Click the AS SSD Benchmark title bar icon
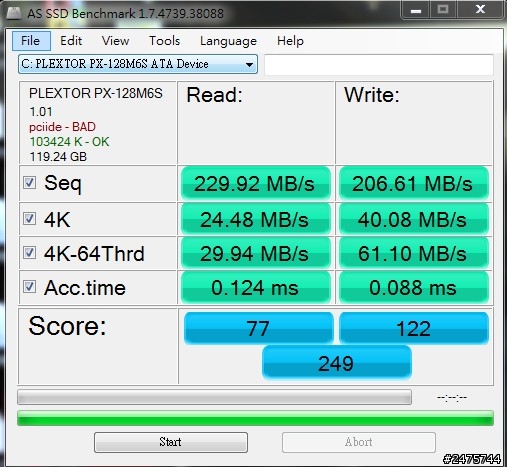The image size is (507, 467). [x=14, y=13]
